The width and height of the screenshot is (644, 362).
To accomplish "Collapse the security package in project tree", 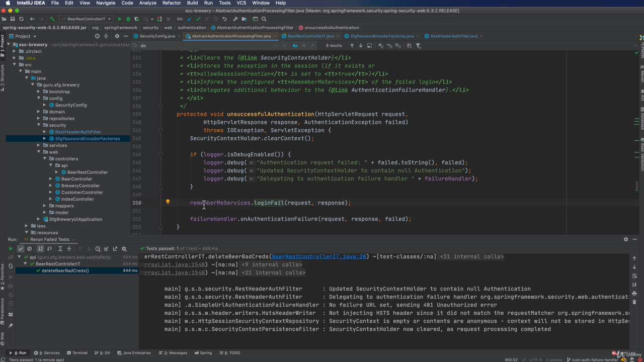I will click(39, 125).
